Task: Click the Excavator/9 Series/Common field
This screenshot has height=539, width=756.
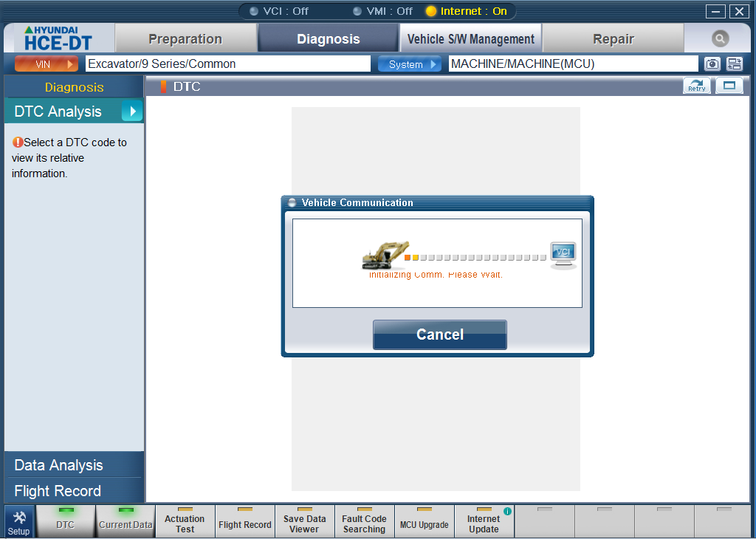Action: (x=228, y=63)
